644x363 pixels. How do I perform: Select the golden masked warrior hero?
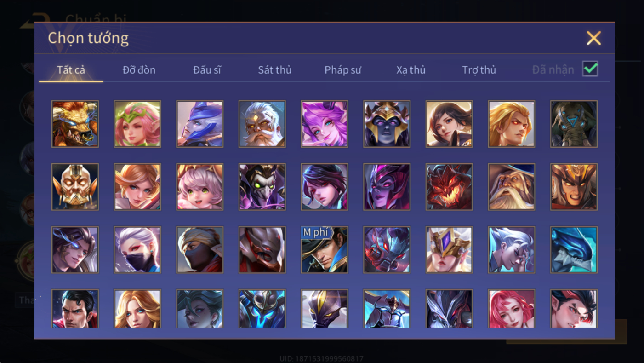pyautogui.click(x=75, y=187)
